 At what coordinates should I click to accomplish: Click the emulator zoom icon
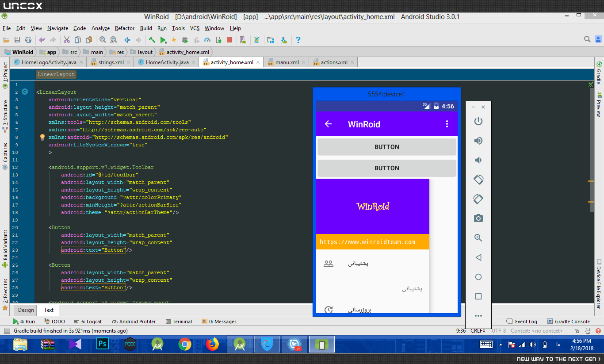pyautogui.click(x=478, y=238)
